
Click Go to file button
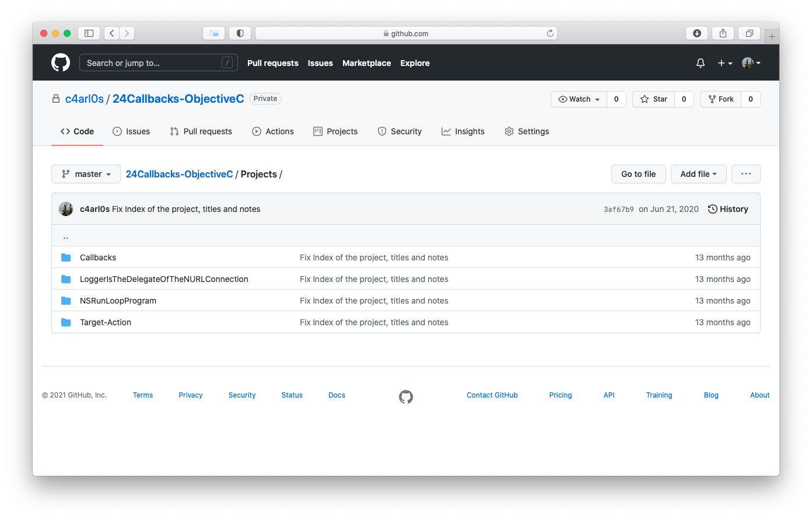(x=639, y=174)
